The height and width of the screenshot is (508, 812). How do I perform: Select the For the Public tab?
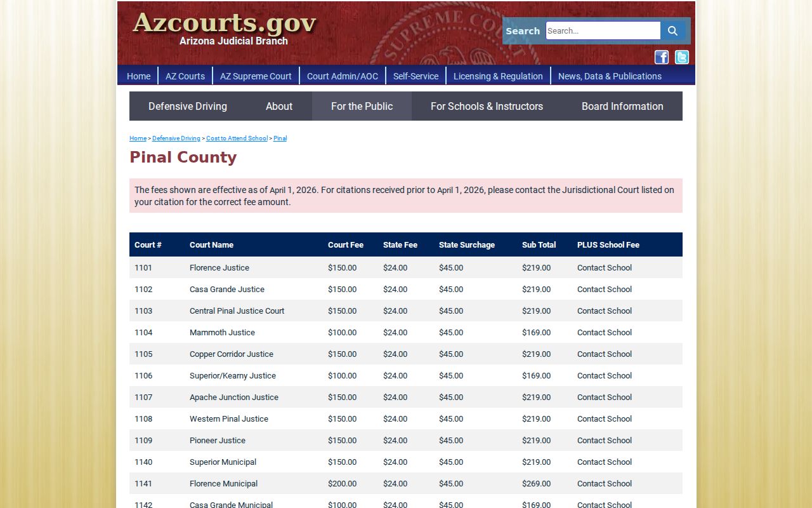362,106
